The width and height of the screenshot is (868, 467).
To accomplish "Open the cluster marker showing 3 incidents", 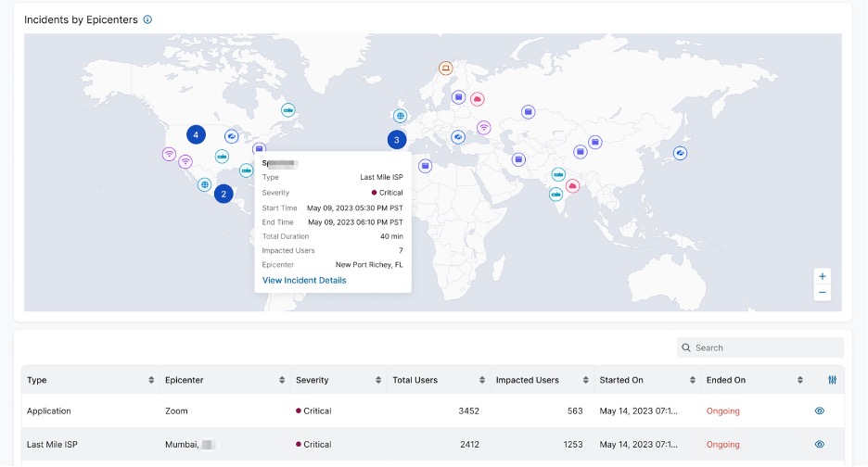I will coord(397,140).
